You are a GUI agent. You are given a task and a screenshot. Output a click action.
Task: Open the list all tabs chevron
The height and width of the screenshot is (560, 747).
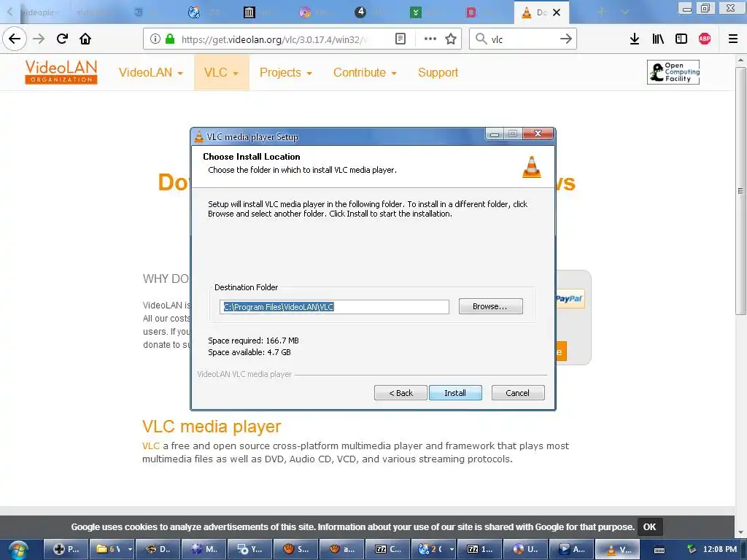625,12
